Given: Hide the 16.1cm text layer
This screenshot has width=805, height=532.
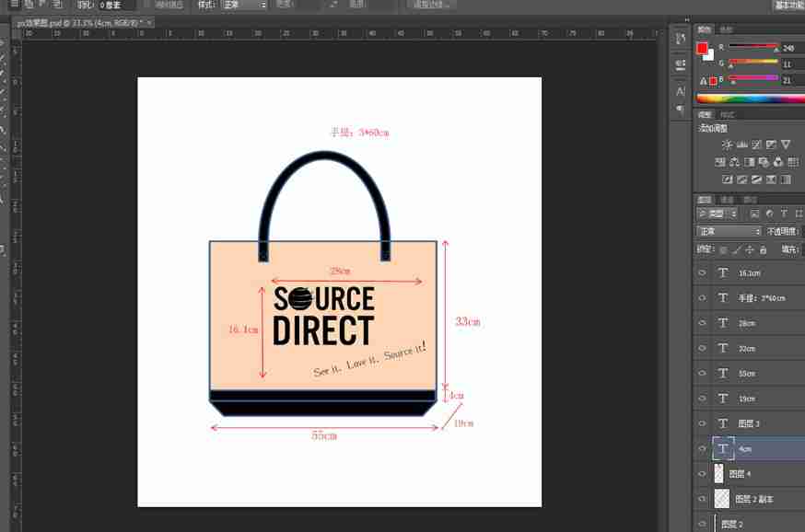Looking at the screenshot, I should (703, 273).
